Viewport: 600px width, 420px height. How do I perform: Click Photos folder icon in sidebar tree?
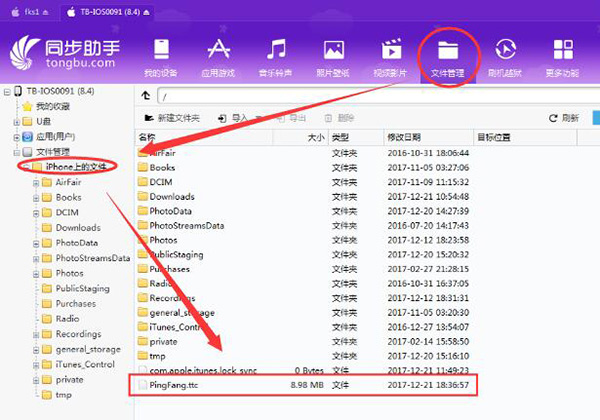tap(47, 273)
